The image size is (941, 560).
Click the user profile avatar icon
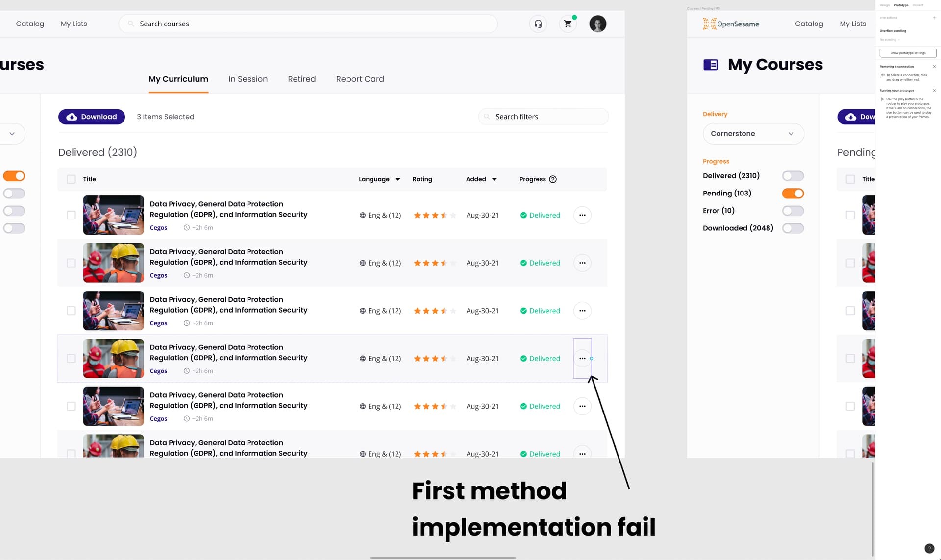(597, 24)
